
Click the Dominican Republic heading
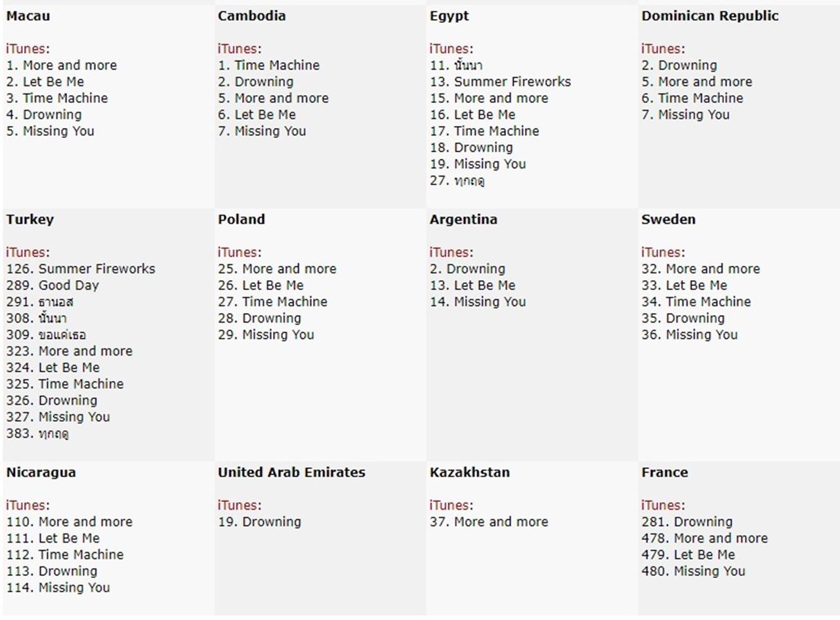[709, 16]
